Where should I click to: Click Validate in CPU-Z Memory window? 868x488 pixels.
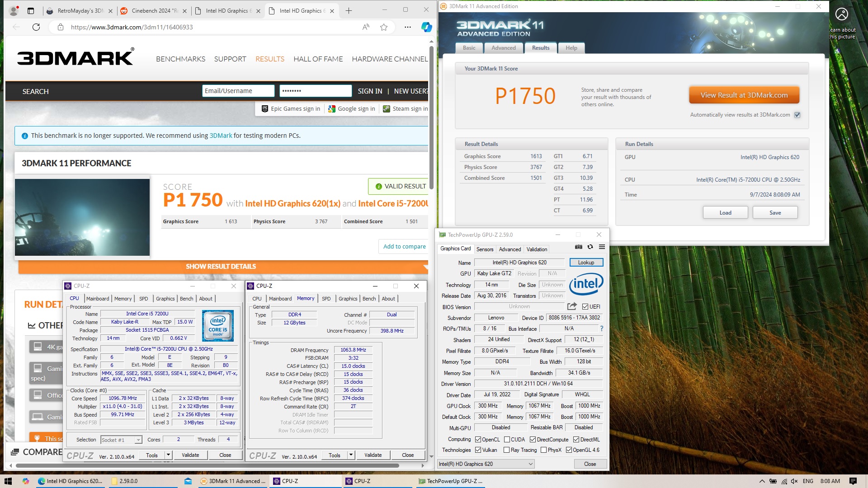(x=373, y=455)
